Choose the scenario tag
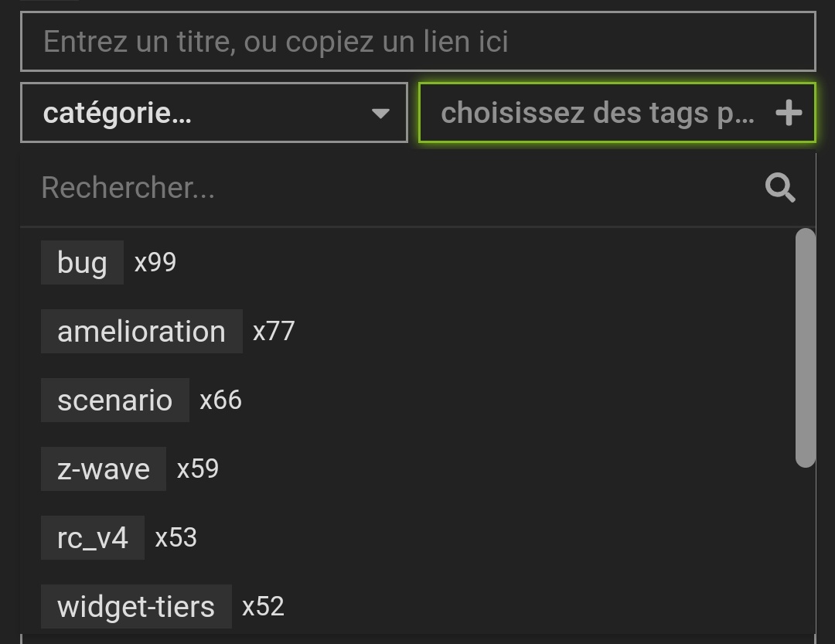This screenshot has width=835, height=644. tap(115, 400)
